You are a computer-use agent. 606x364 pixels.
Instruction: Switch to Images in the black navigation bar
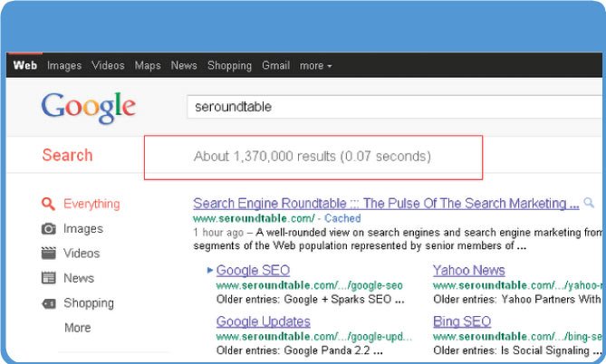(x=64, y=65)
